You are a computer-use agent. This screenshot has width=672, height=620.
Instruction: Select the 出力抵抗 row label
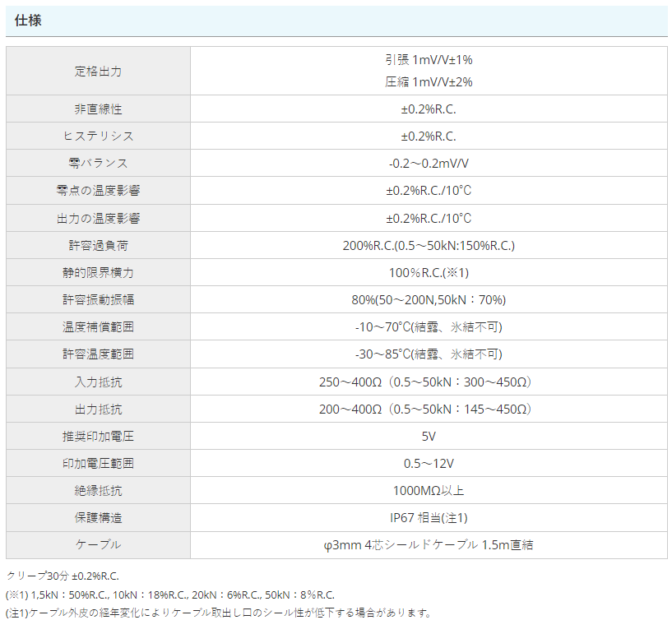tap(98, 409)
